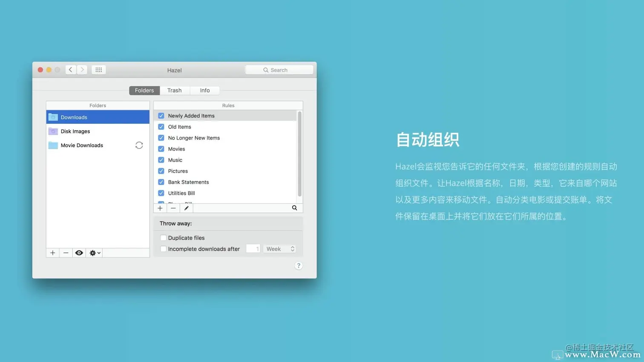The image size is (644, 362).
Task: Open help with the question mark button
Action: click(x=299, y=266)
